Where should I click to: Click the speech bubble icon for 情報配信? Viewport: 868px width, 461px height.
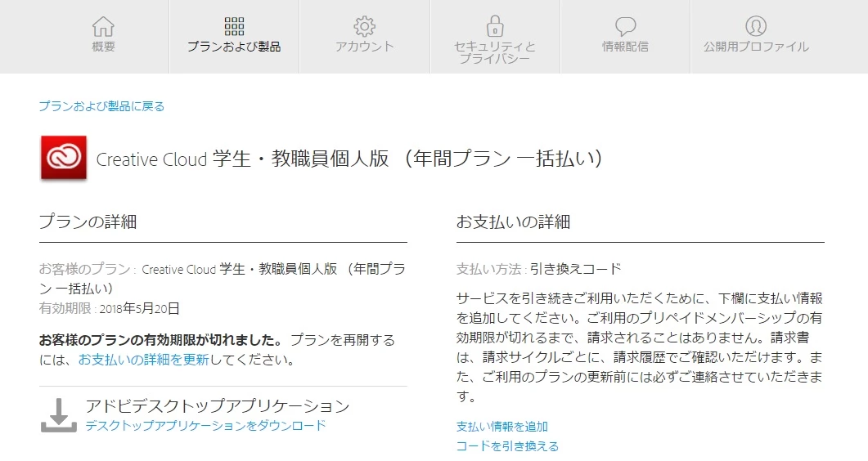tap(626, 26)
